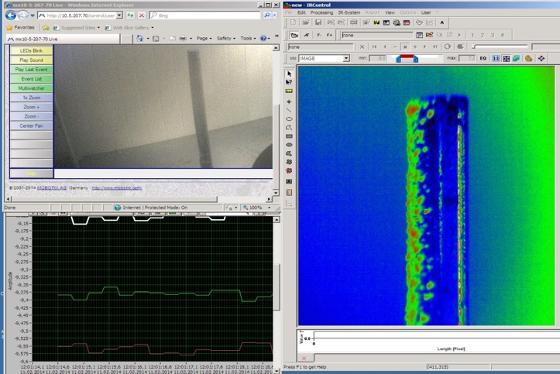Click the Zoom - button
The image size is (560, 374).
[31, 116]
